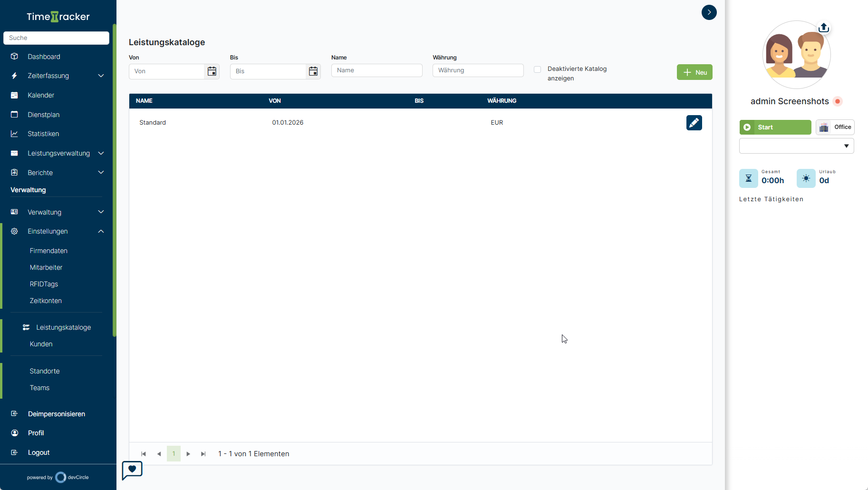Go to next page of the table
868x490 pixels.
[188, 454]
